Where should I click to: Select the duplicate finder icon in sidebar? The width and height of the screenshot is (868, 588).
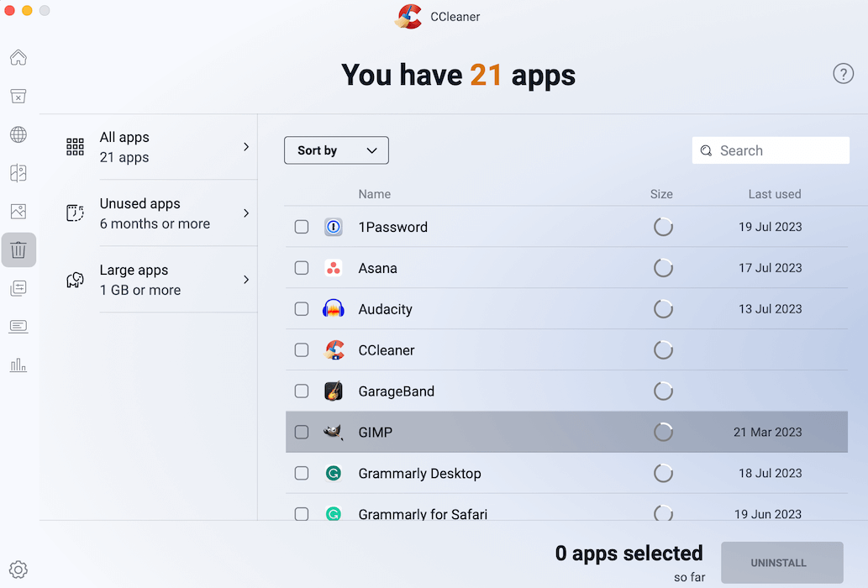point(18,173)
